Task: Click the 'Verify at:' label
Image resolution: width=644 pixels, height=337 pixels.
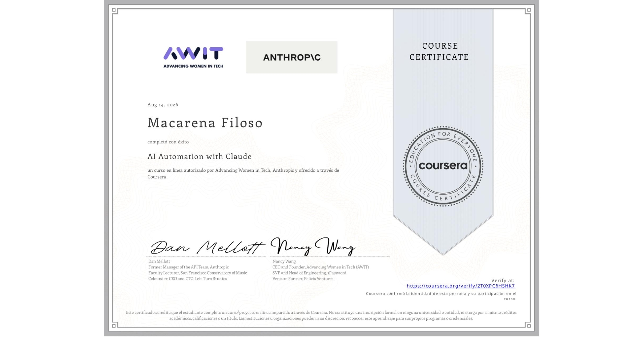Action: click(x=503, y=280)
